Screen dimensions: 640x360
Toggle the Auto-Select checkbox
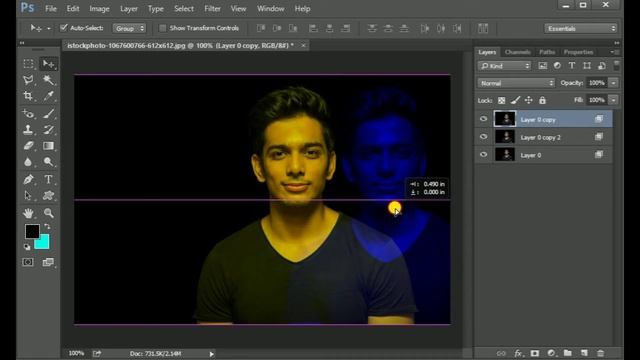[63, 28]
